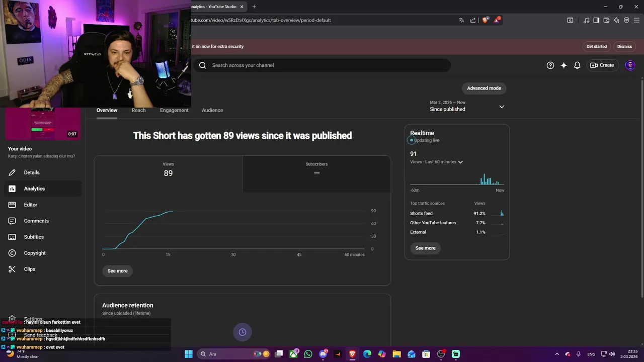Screen dimensions: 644x362
Task: Click the Windows taskbar Ara search box
Action: [234, 354]
